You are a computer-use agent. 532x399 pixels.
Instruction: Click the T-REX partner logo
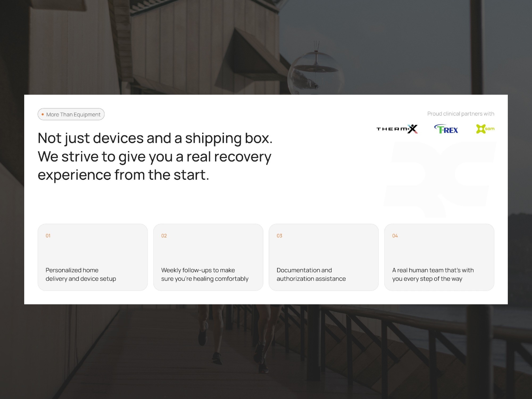446,129
